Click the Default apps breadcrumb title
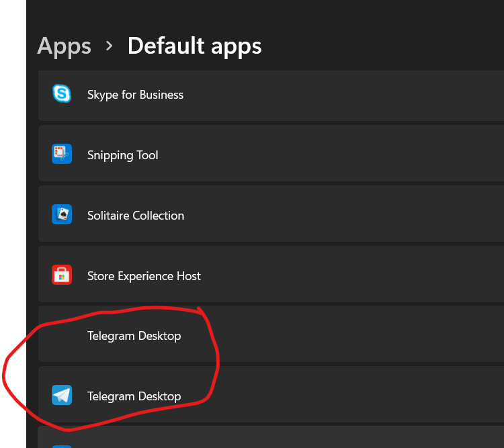This screenshot has height=448, width=504. click(x=194, y=46)
